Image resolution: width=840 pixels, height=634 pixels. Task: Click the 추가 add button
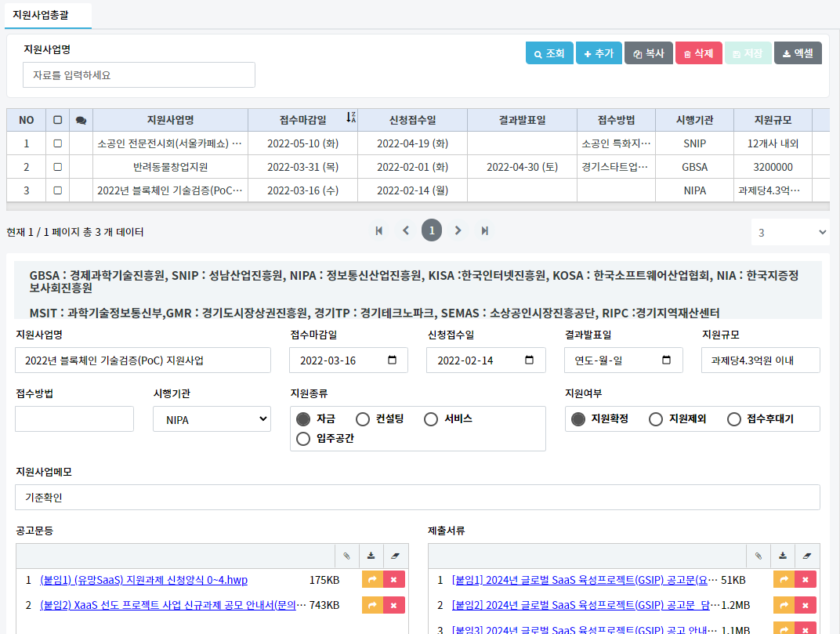(x=599, y=53)
